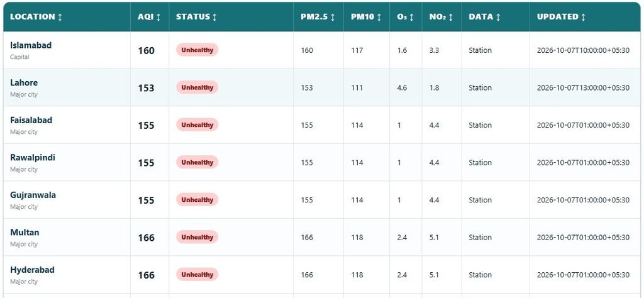Screen dimensions: 644x298
Task: Click the Capital subtitle under Islamabad
Action: [x=19, y=57]
